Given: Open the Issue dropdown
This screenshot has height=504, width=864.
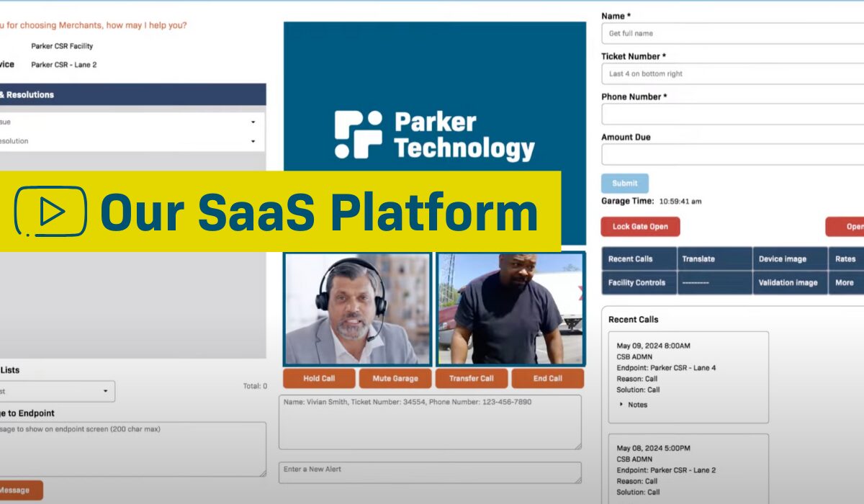Looking at the screenshot, I should [x=130, y=122].
